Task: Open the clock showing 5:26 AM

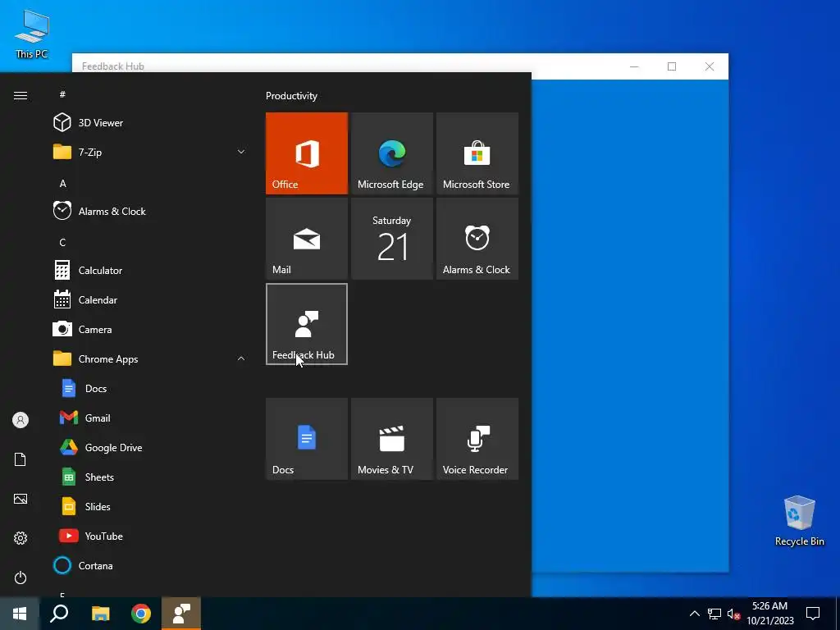Action: coord(770,614)
